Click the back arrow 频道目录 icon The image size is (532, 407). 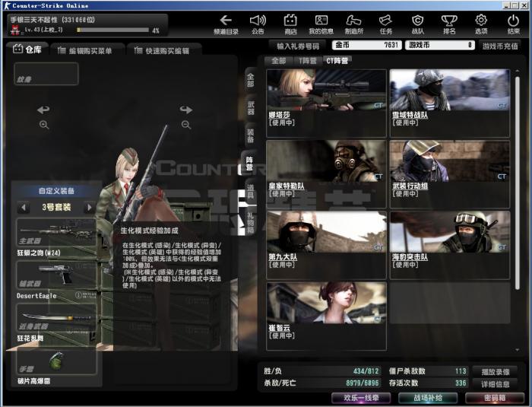(x=226, y=24)
